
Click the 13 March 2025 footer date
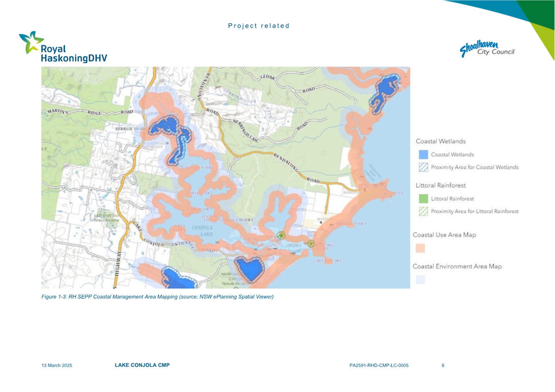tap(57, 366)
